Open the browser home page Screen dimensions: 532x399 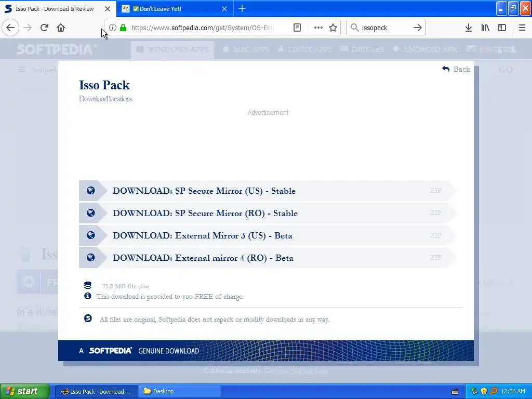[61, 28]
